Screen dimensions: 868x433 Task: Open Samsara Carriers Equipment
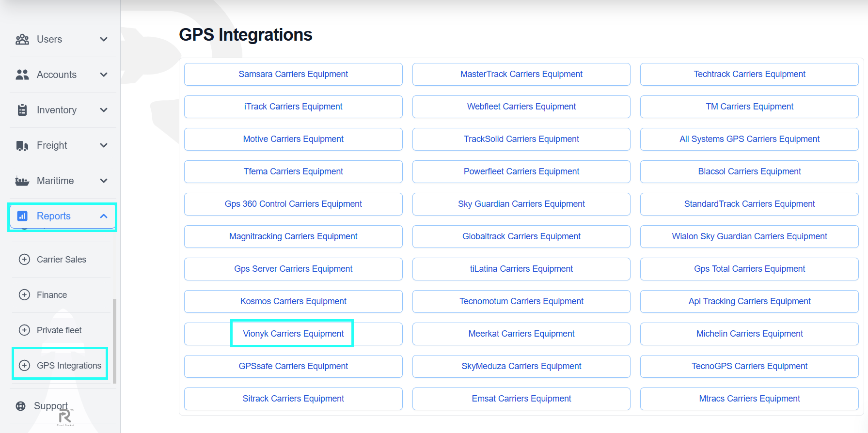pos(293,74)
